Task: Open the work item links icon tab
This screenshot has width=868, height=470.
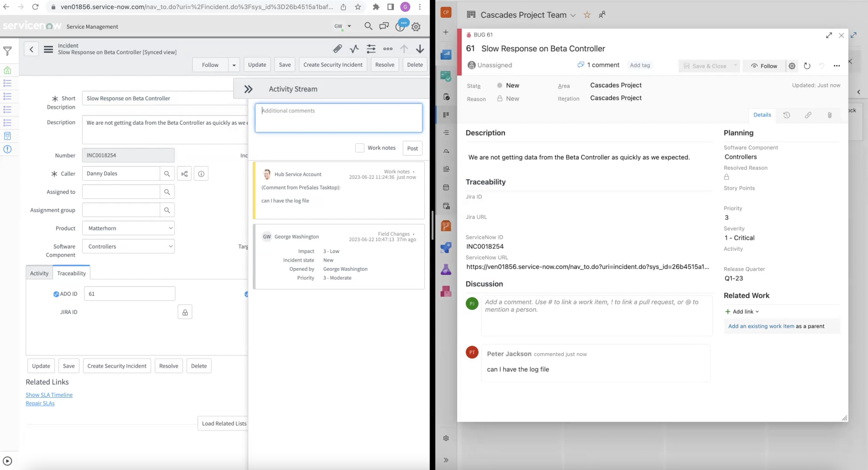Action: click(x=808, y=115)
